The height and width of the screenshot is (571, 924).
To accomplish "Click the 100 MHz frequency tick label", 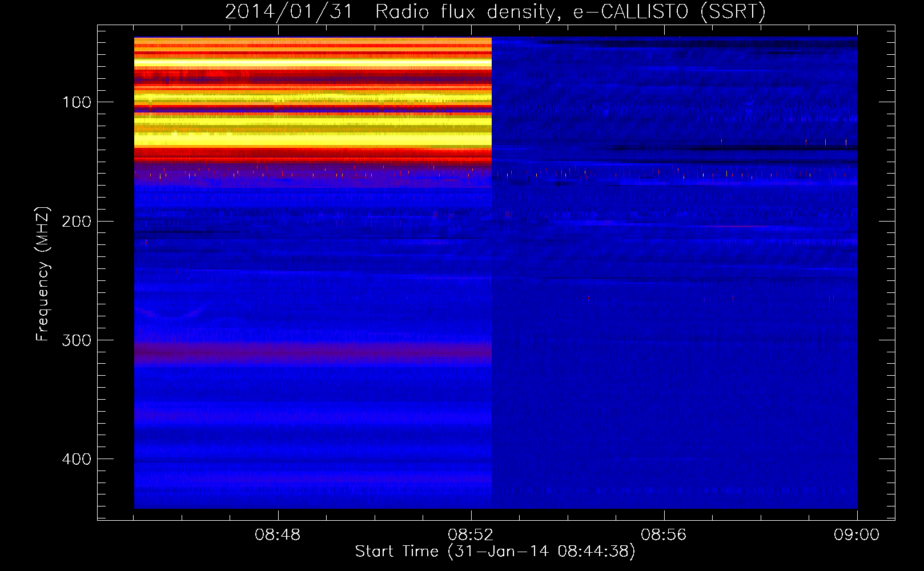I will (77, 102).
